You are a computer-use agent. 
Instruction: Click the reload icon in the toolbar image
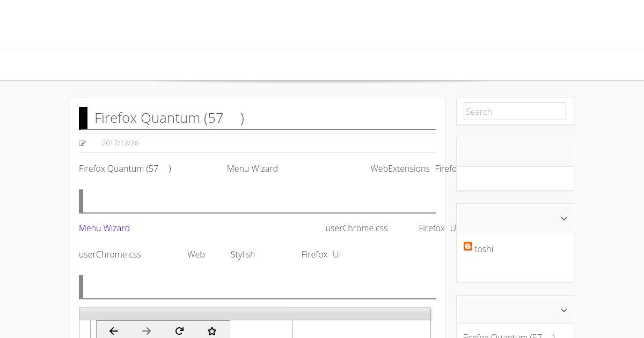[180, 331]
